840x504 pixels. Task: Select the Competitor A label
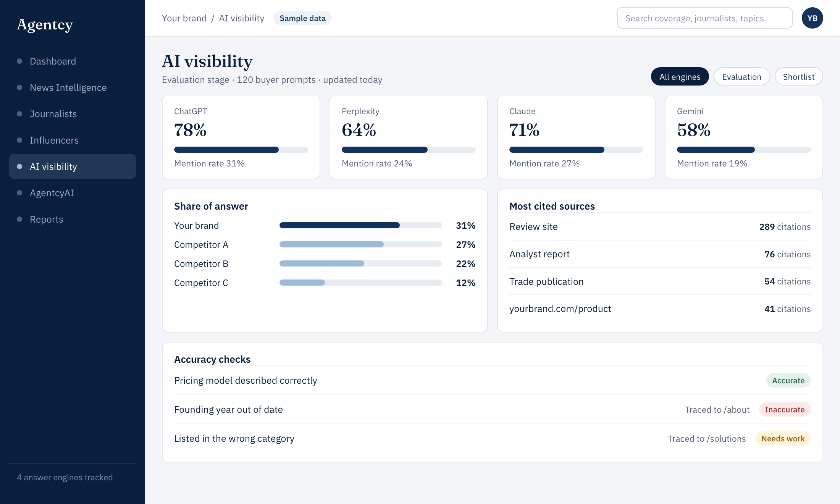point(201,245)
